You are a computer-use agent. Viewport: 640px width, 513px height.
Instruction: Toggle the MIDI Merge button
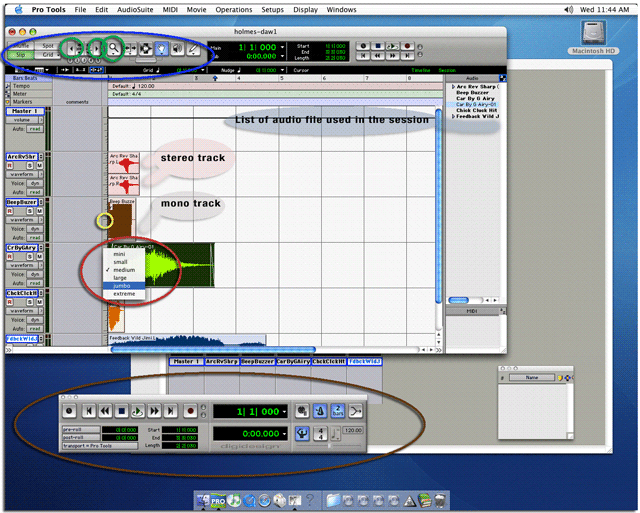(356, 411)
